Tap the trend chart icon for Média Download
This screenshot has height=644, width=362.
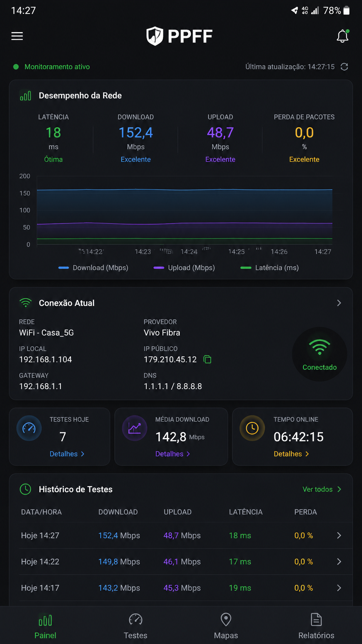click(135, 428)
